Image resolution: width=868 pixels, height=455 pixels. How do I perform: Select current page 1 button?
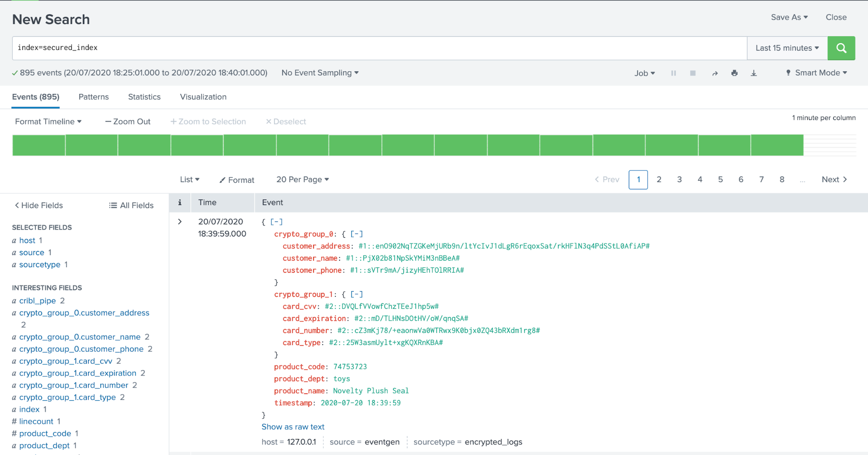(638, 179)
